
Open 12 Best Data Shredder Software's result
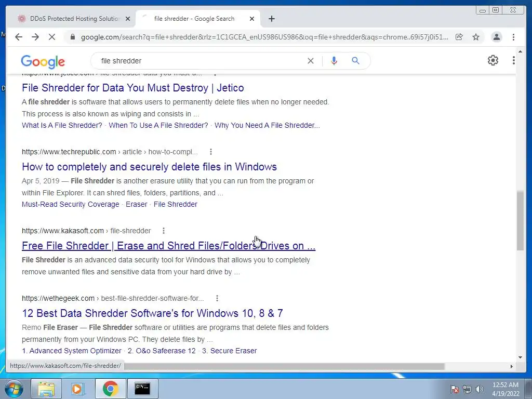point(152,313)
